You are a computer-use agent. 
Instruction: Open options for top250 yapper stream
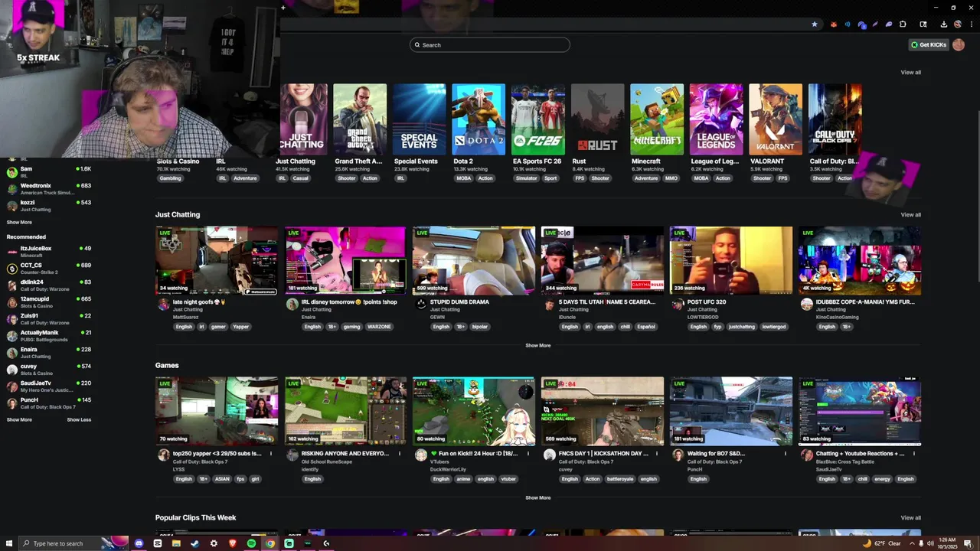[270, 453]
